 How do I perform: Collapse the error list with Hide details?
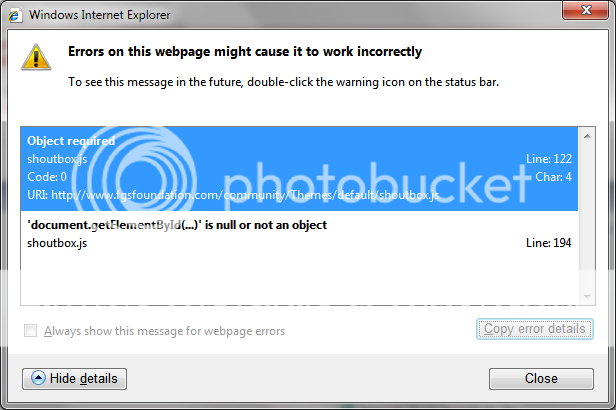click(x=74, y=379)
